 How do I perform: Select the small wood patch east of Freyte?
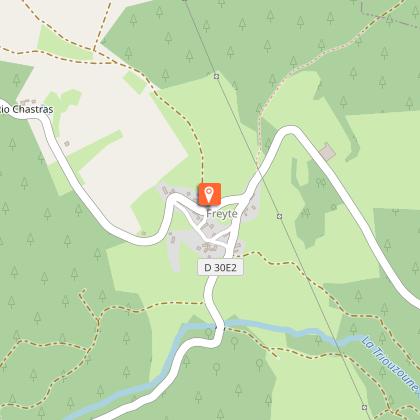[313, 202]
